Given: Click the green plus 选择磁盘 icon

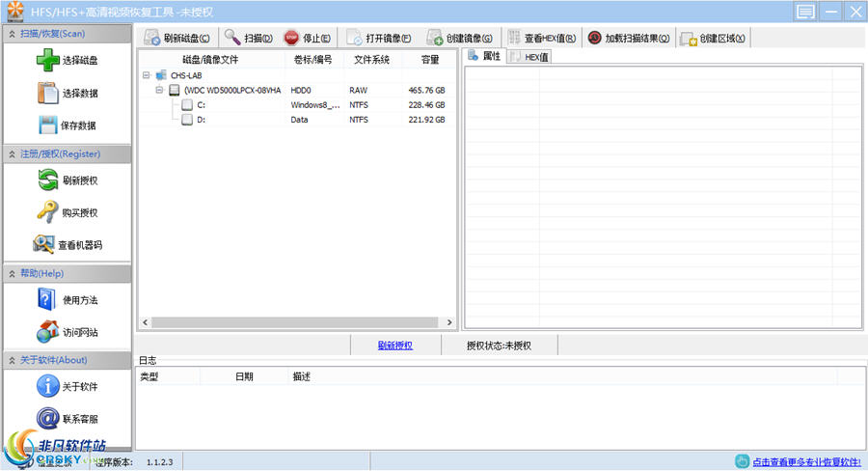Looking at the screenshot, I should click(x=47, y=60).
